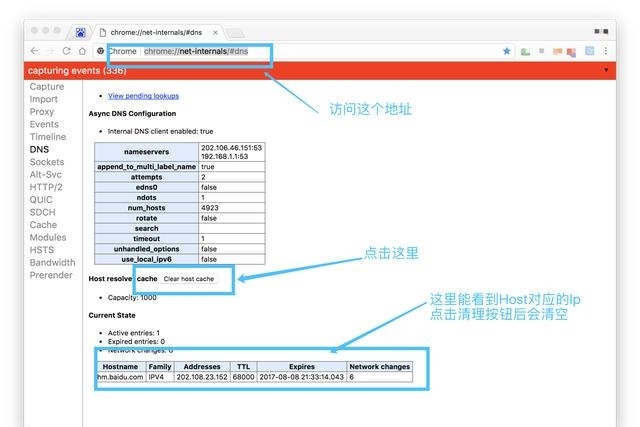Select HTTP/2 in the left navigation
The height and width of the screenshot is (427, 640).
point(47,187)
